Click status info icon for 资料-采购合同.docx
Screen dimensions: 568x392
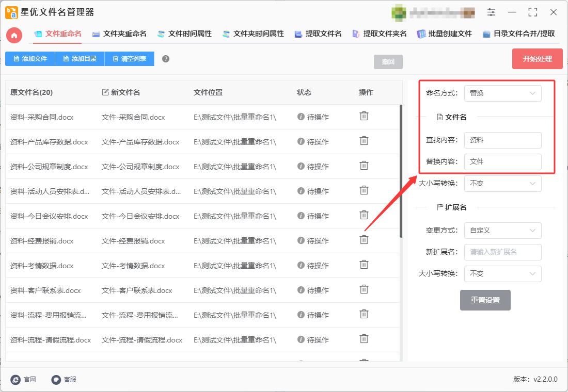point(301,117)
